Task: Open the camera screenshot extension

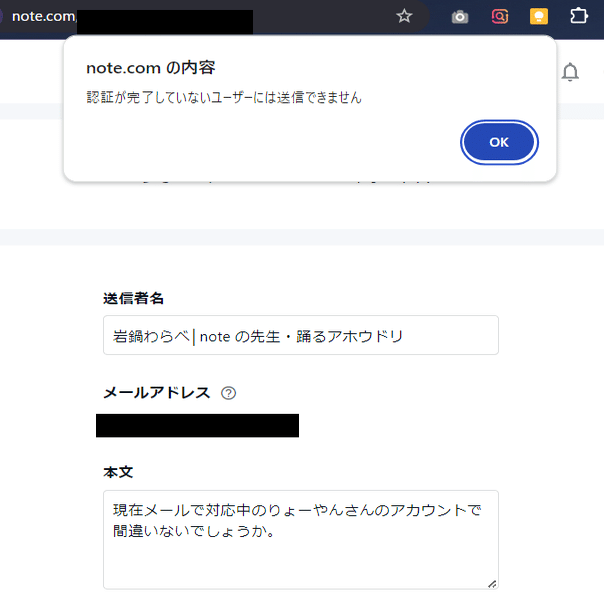Action: pos(460,17)
